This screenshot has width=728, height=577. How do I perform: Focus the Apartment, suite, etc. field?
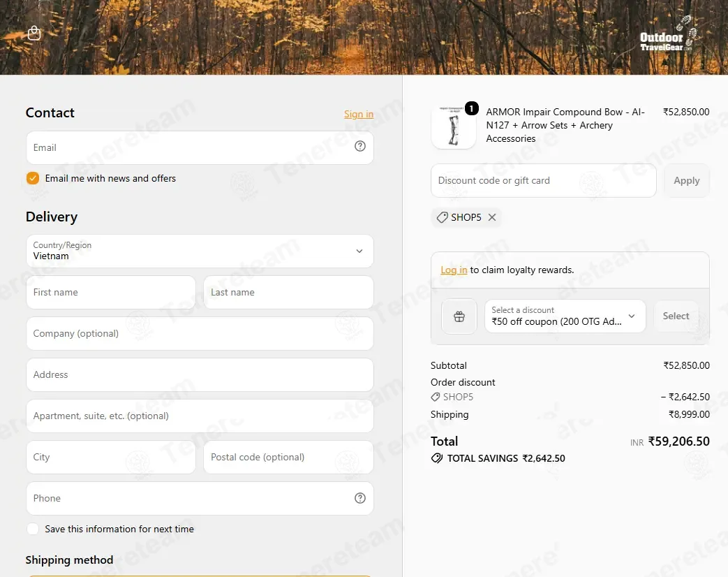[x=200, y=416]
